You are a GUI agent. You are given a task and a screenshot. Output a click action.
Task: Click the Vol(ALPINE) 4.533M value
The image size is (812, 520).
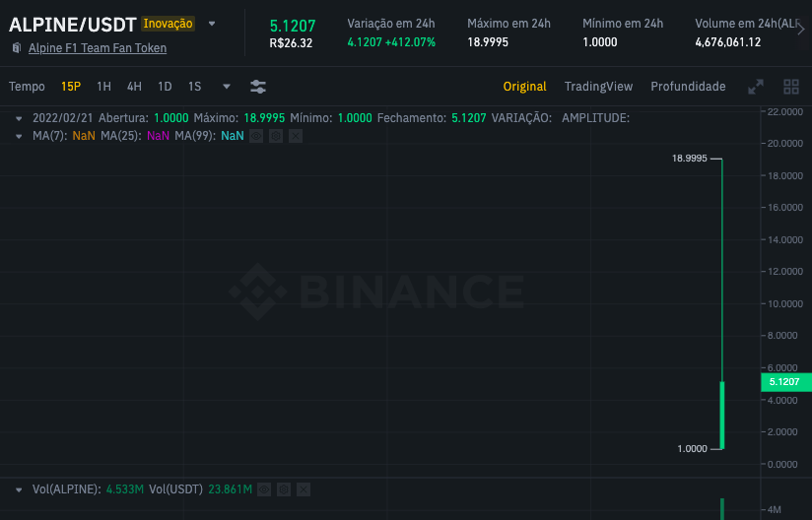point(125,489)
